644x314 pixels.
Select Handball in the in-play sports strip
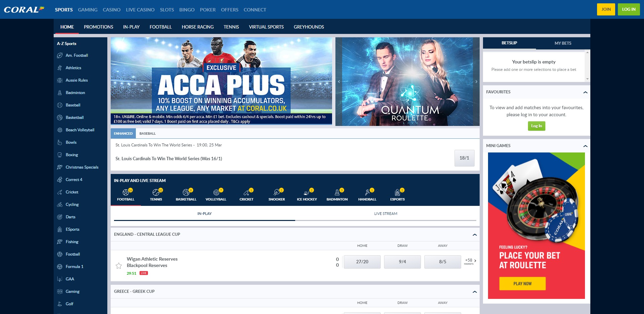[x=367, y=195]
